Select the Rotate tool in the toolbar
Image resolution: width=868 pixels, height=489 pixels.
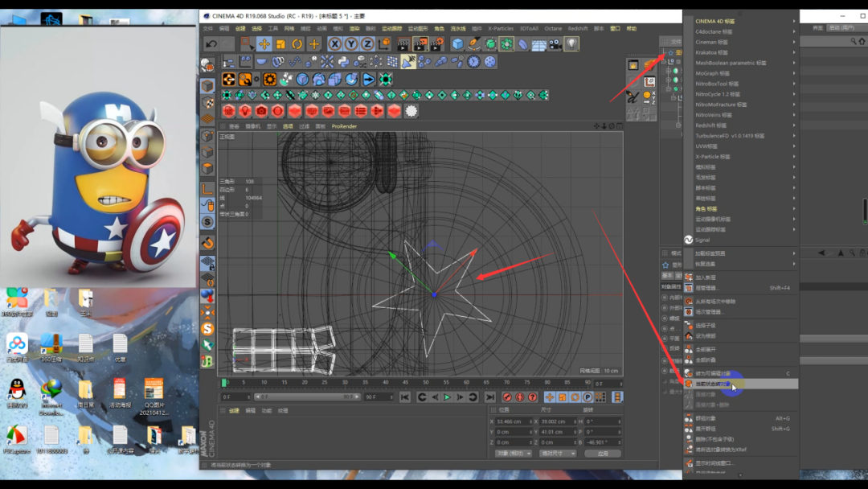tap(297, 43)
